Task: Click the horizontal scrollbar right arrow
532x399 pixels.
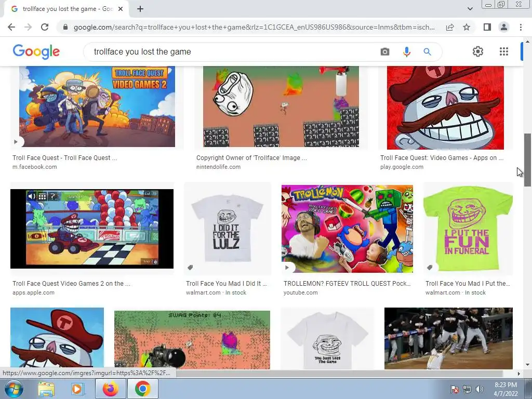Action: tap(519, 374)
